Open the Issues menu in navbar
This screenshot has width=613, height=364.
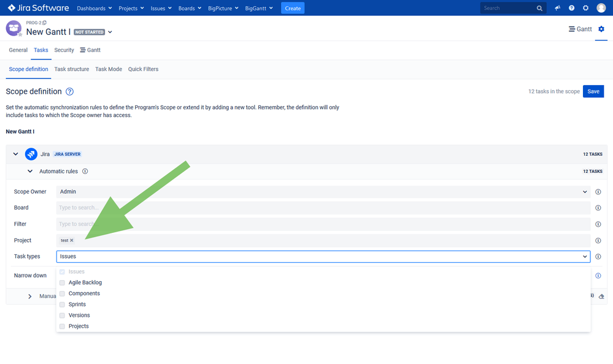161,8
